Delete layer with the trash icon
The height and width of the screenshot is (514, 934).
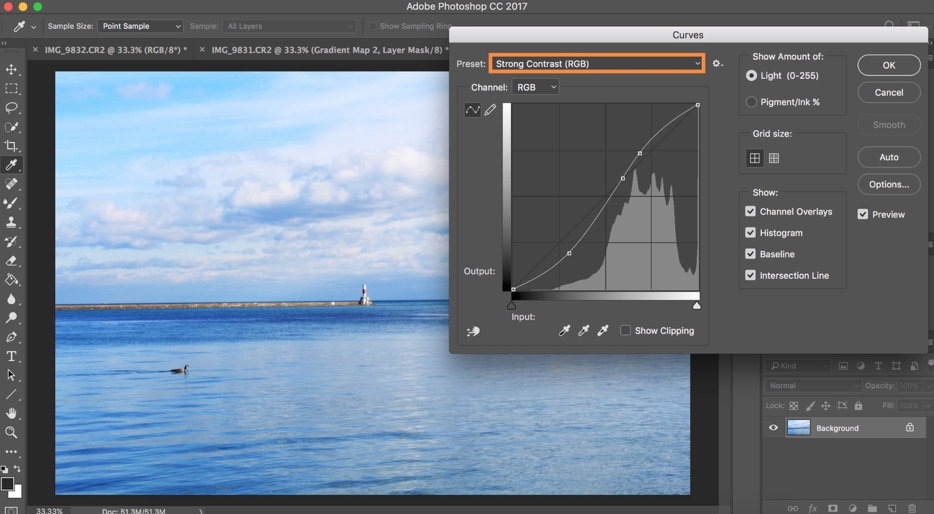click(x=912, y=508)
